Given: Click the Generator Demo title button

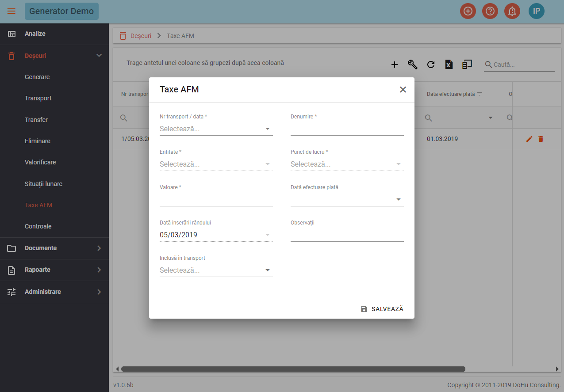Looking at the screenshot, I should pos(61,11).
